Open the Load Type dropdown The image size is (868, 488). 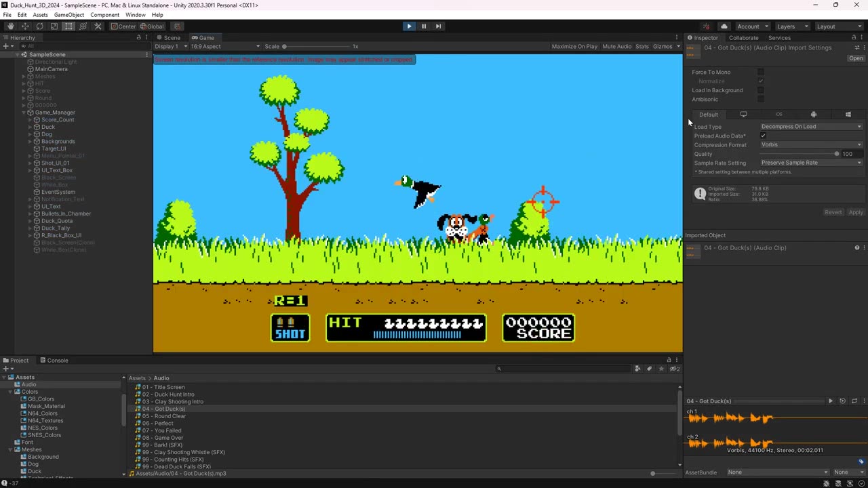click(x=812, y=127)
